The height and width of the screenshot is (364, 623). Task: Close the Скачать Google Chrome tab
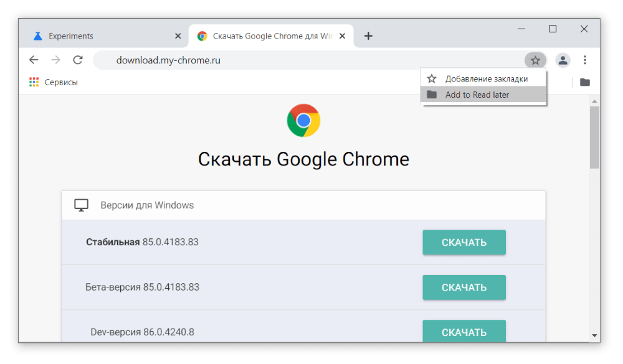pos(342,36)
